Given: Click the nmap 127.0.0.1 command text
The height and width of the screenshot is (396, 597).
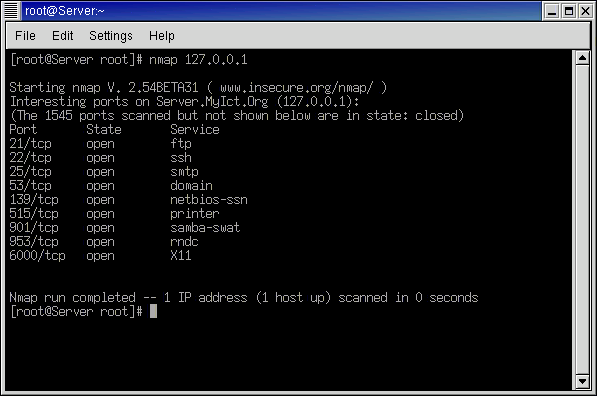Looking at the screenshot, I should (x=198, y=60).
